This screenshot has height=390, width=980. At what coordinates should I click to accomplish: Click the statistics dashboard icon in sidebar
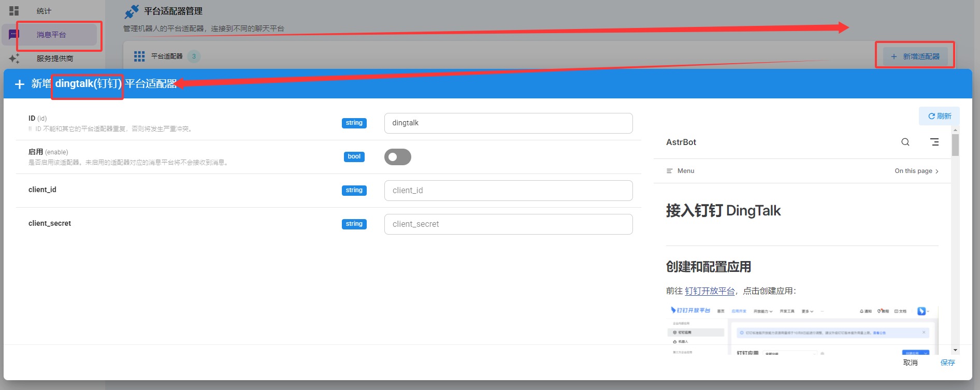click(x=14, y=10)
